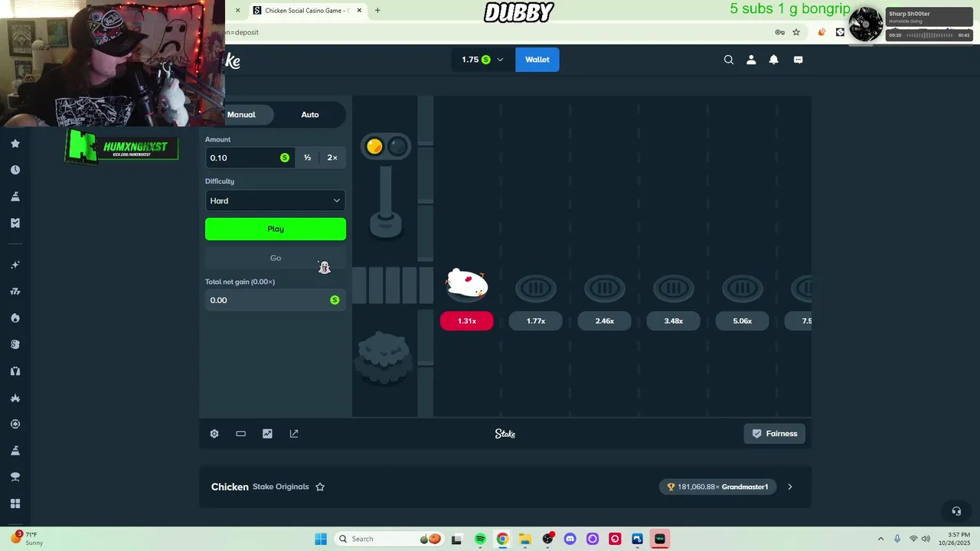Expand the Difficulty Hard dropdown
Screen dimensions: 980x551
[276, 201]
